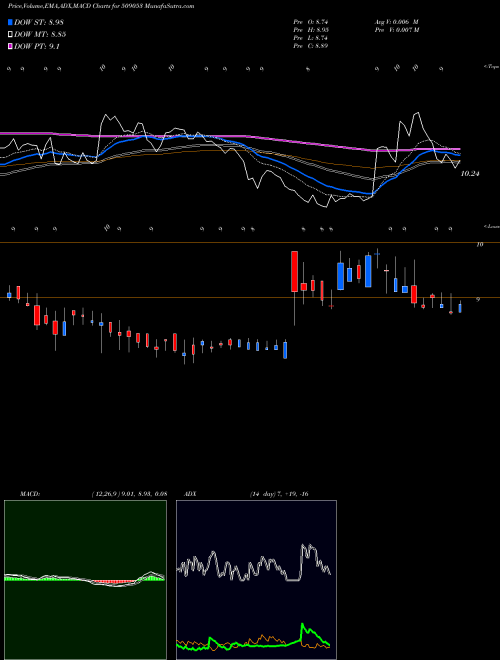
Task: Click the tall red candlestick after the gap up
Action: (295, 271)
